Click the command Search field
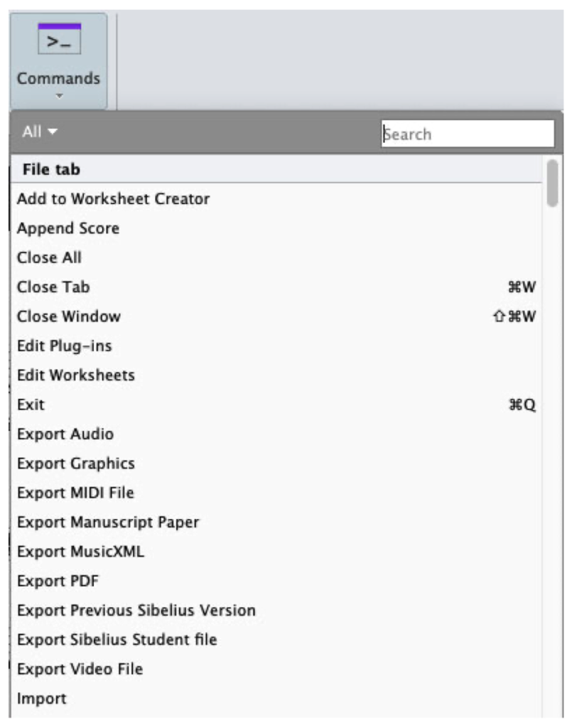This screenshot has height=728, width=577. pos(467,134)
